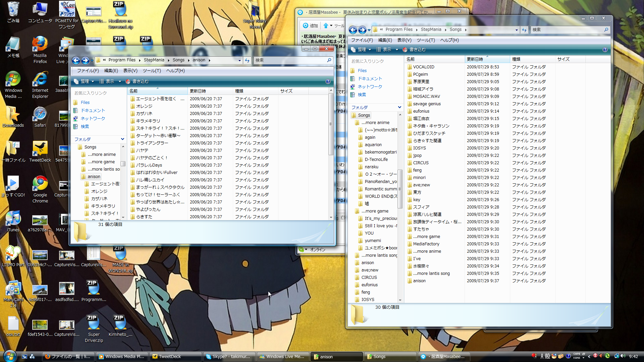The width and height of the screenshot is (644, 362).
Task: Click 書き込む burn button in Songs window
Action: click(414, 50)
